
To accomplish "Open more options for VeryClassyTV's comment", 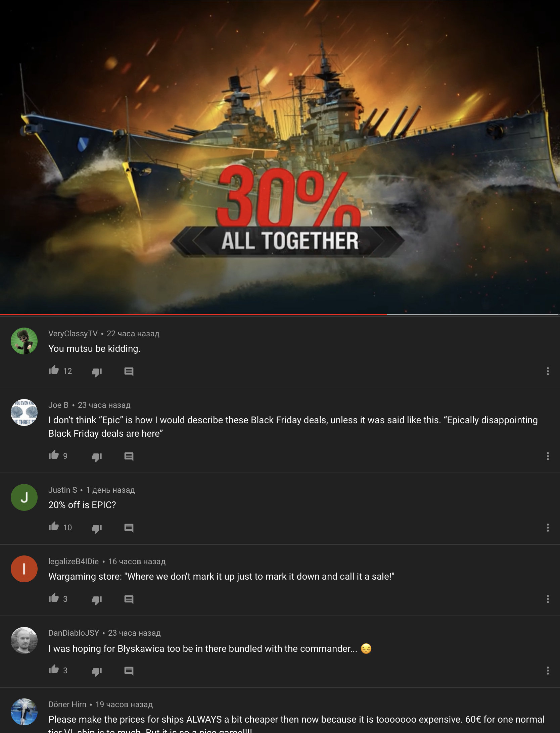I will 548,371.
